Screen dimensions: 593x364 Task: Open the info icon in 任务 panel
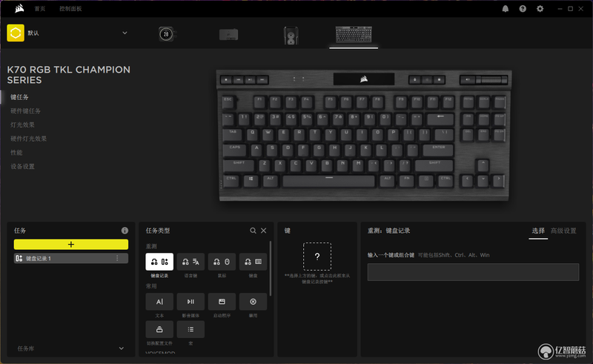tap(125, 231)
